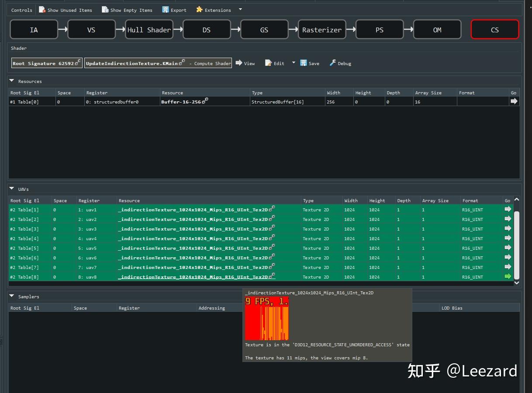Viewport: 532px width, 393px height.
Task: Click the Go arrow for structuredbuffer0 resource
Action: click(x=514, y=101)
